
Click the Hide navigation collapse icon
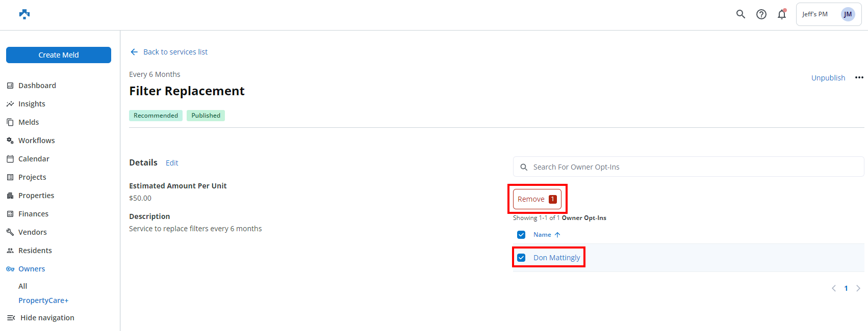(x=11, y=318)
